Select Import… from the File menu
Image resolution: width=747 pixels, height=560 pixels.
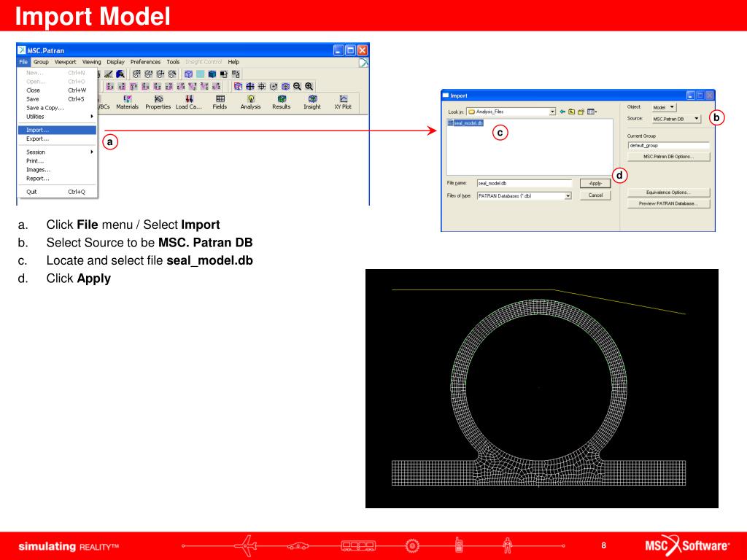coord(57,130)
